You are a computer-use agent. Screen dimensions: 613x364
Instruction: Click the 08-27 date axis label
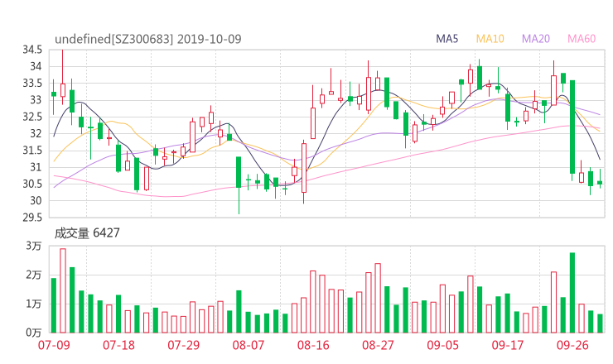click(378, 345)
